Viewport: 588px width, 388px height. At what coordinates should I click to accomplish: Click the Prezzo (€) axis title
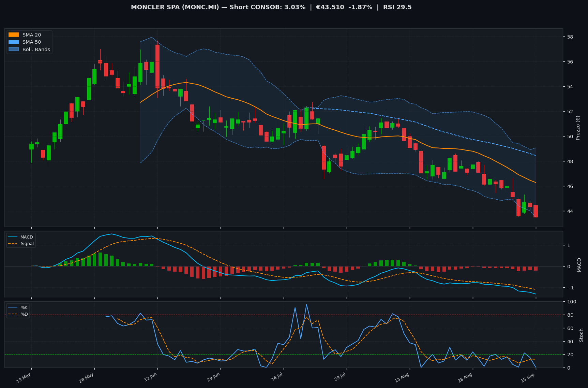tap(578, 128)
